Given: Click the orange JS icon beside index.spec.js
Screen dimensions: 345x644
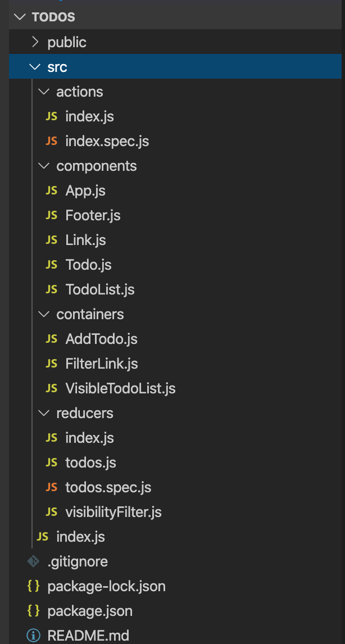Looking at the screenshot, I should (x=51, y=141).
